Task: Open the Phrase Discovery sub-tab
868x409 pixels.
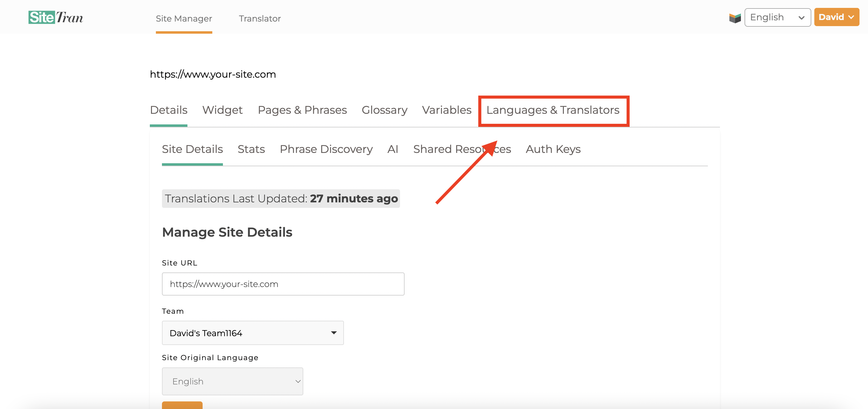Action: pyautogui.click(x=326, y=149)
